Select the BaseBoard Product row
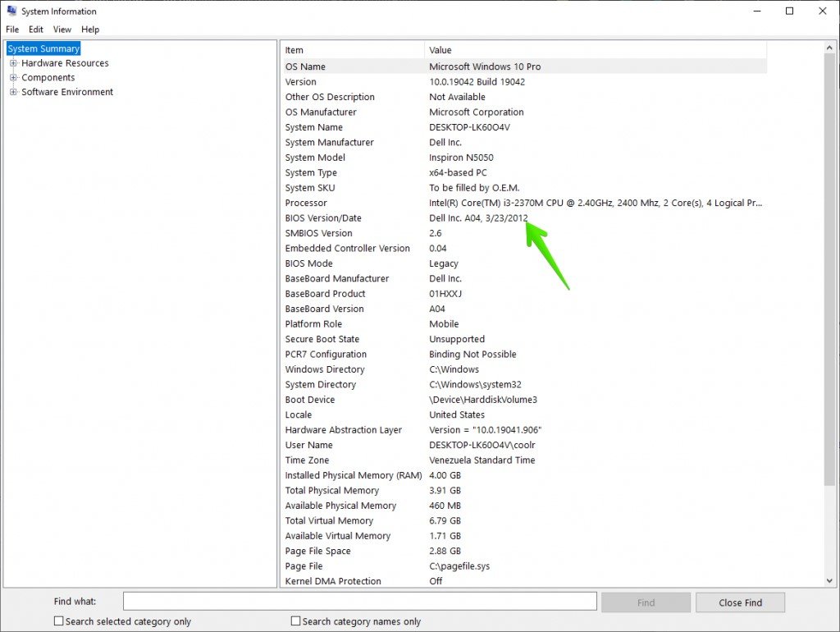 point(524,294)
